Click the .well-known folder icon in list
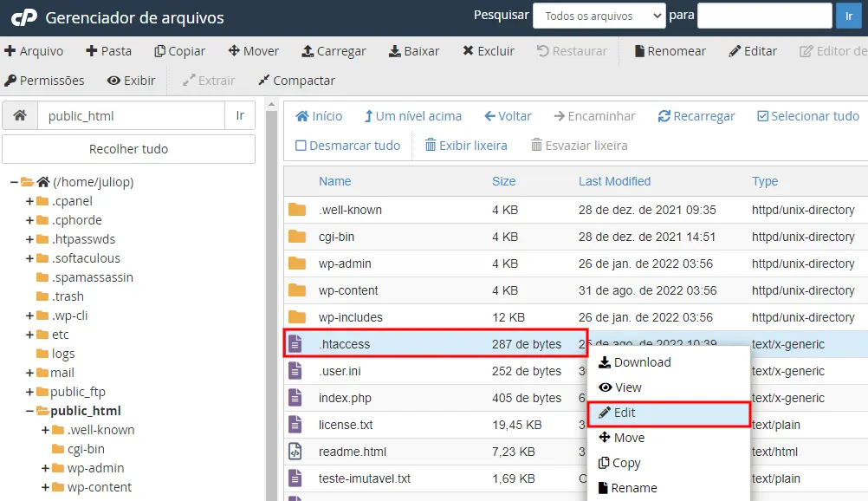 point(297,210)
